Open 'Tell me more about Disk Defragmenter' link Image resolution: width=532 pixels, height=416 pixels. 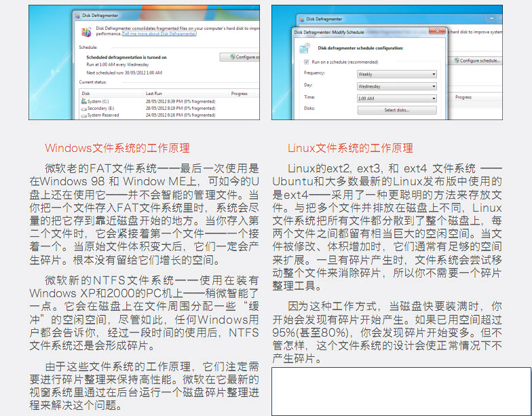[x=159, y=34]
